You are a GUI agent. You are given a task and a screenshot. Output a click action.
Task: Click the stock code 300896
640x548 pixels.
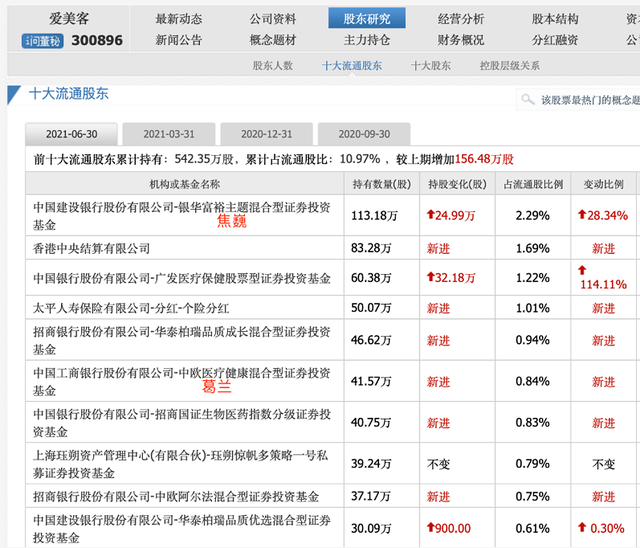click(97, 40)
